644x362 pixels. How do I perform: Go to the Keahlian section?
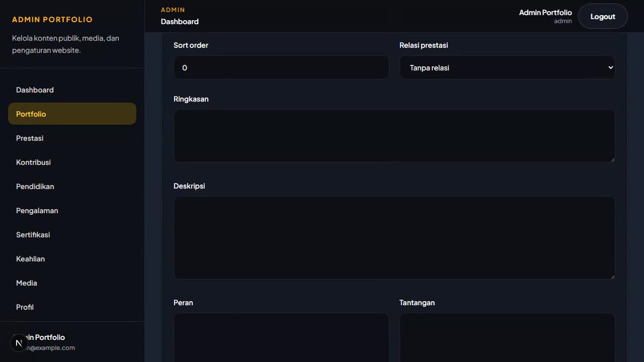[72, 259]
